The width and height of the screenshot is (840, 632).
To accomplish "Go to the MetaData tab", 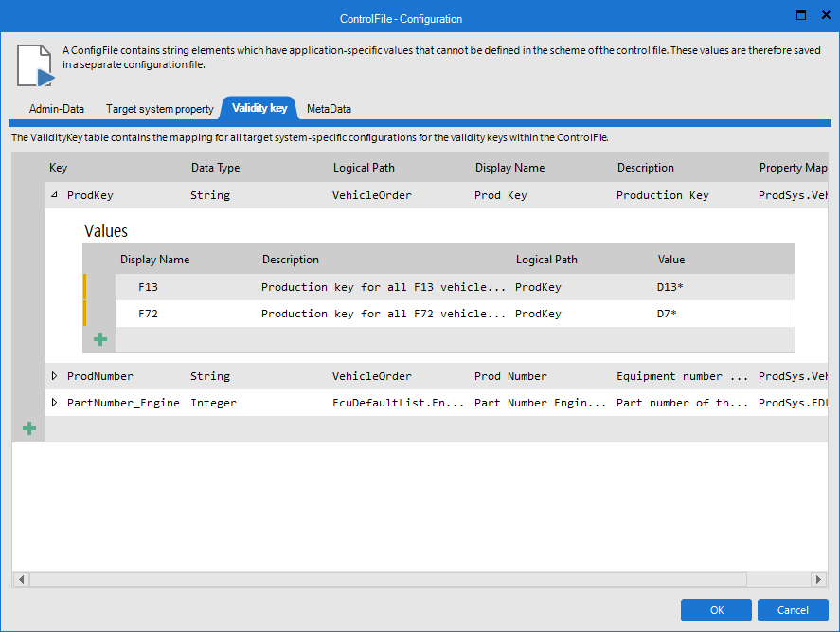I will (x=329, y=109).
